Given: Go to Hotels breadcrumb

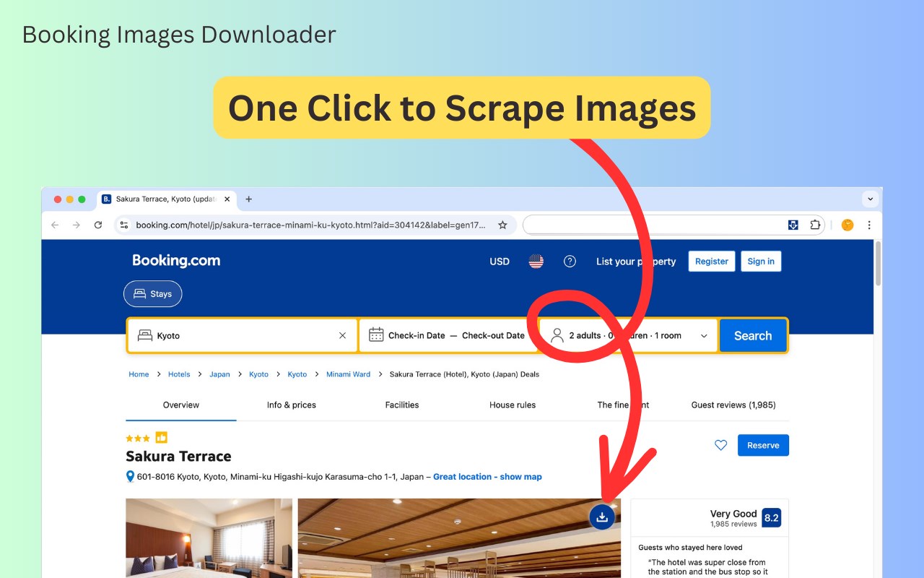Looking at the screenshot, I should pos(179,374).
